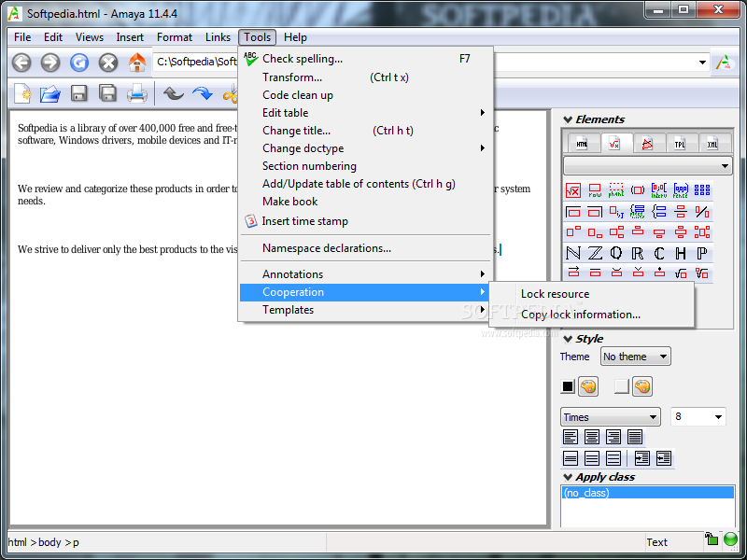
Task: Set double line spacing
Action: [x=613, y=458]
